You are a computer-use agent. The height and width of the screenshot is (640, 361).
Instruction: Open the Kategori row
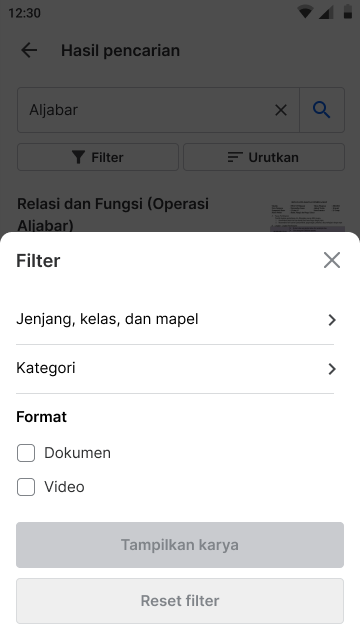click(x=175, y=369)
